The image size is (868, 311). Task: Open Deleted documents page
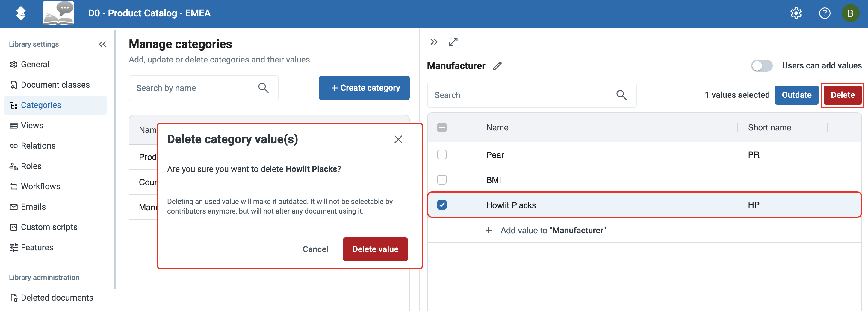(55, 298)
